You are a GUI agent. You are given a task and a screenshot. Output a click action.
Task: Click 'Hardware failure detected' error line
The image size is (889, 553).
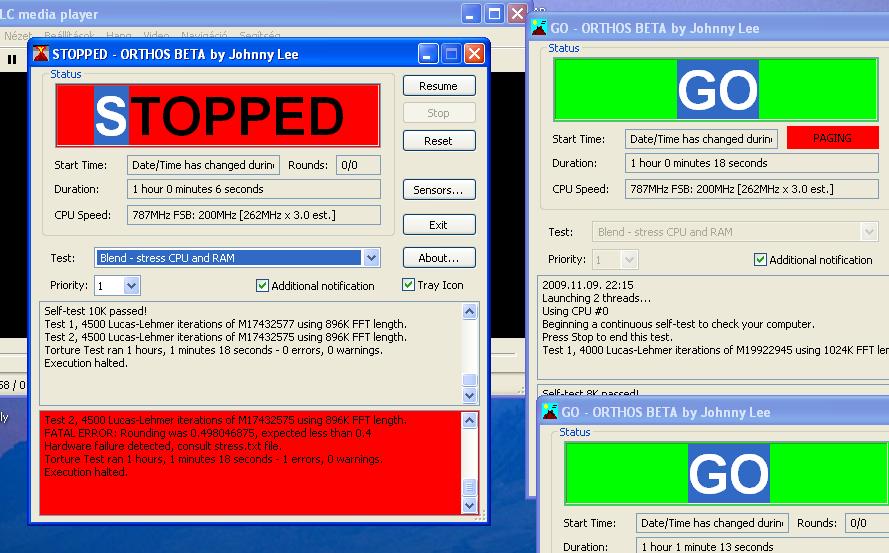pos(163,446)
